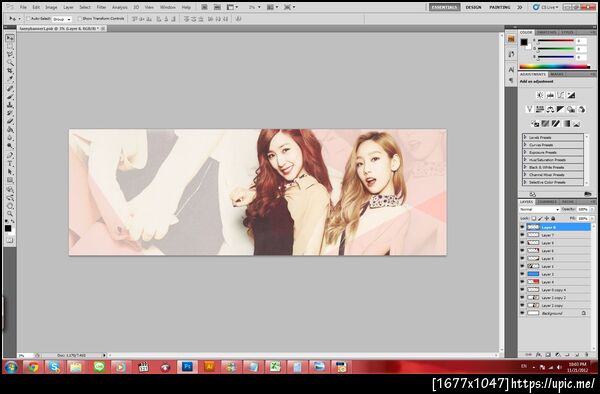
Task: Open Mini Bridge panel icon in collapsed dock
Action: [511, 39]
